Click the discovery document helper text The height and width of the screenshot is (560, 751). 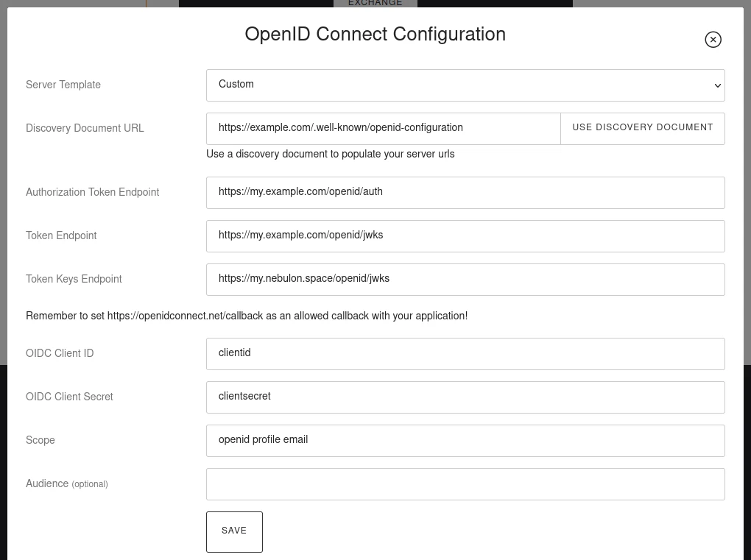tap(330, 155)
